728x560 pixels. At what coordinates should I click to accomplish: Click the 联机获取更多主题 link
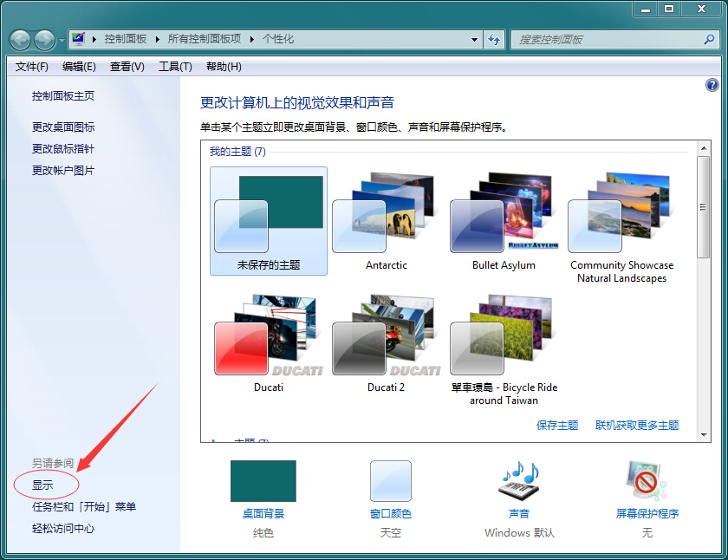(637, 426)
